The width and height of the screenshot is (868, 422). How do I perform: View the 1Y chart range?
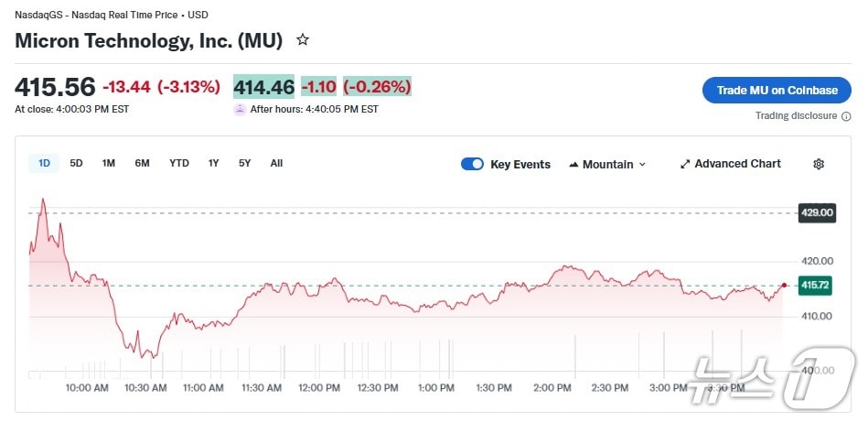[213, 163]
